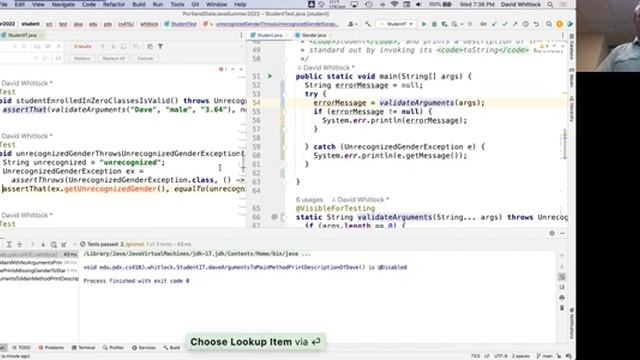640x360 pixels.
Task: Click the next failed test down arrow
Action: coord(43,244)
